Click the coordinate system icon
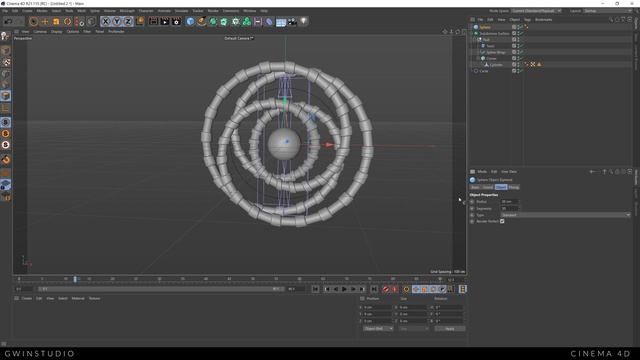 pyautogui.click(x=140, y=21)
